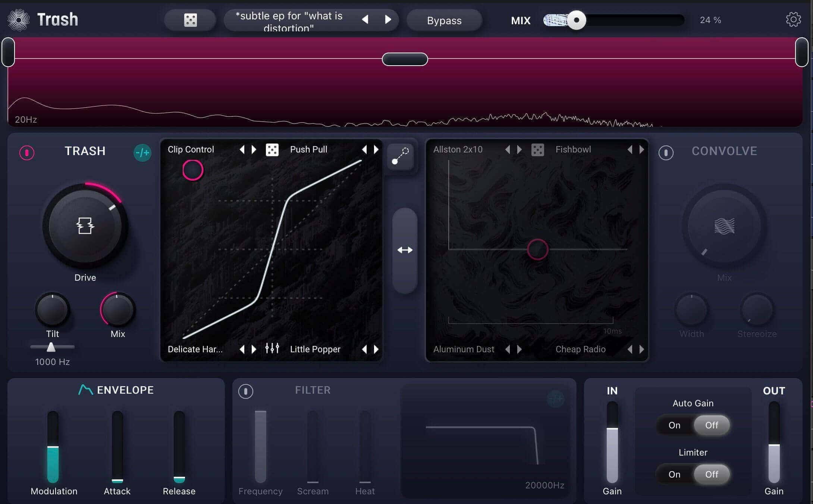Click the Tilt knob
This screenshot has height=504, width=813.
(x=53, y=310)
